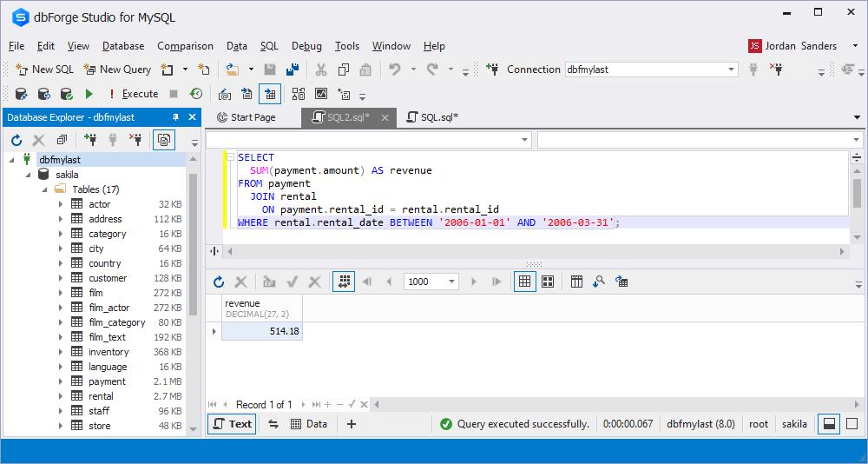Toggle card view mode in results
This screenshot has width=868, height=464.
[548, 282]
